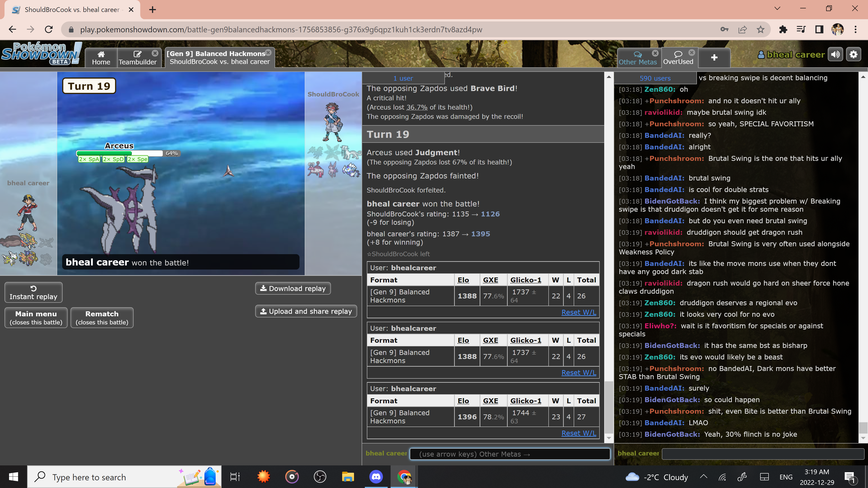Toggle the browser side panel
The height and width of the screenshot is (488, 868).
point(819,30)
